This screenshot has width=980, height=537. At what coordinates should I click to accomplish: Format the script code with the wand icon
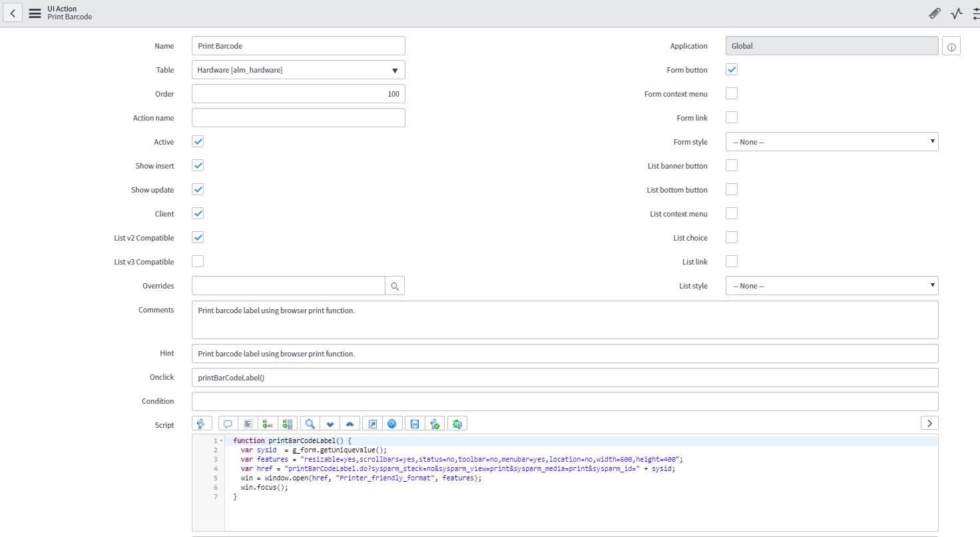click(202, 423)
